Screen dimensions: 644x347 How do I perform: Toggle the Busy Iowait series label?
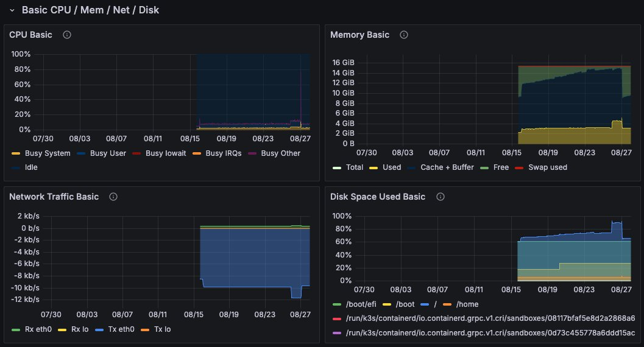(166, 153)
